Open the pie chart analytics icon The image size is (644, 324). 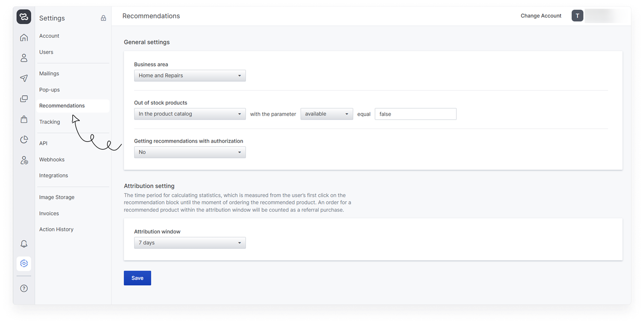[24, 140]
